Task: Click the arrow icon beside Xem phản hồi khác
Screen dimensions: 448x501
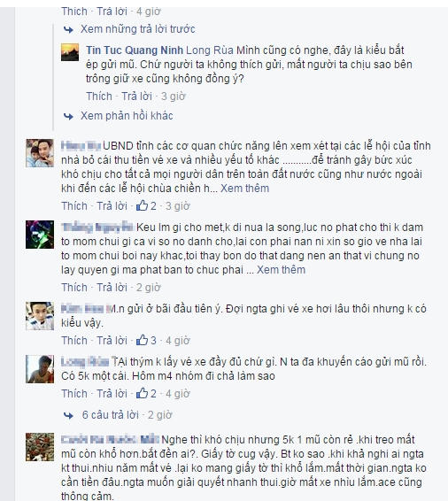Action: [x=68, y=116]
